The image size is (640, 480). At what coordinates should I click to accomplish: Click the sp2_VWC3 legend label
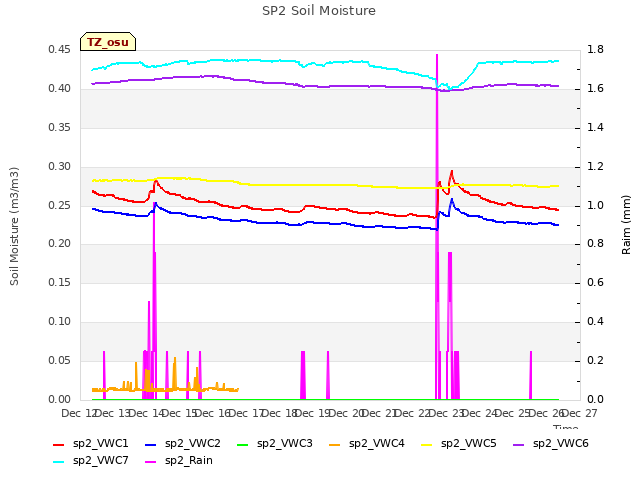(x=284, y=443)
